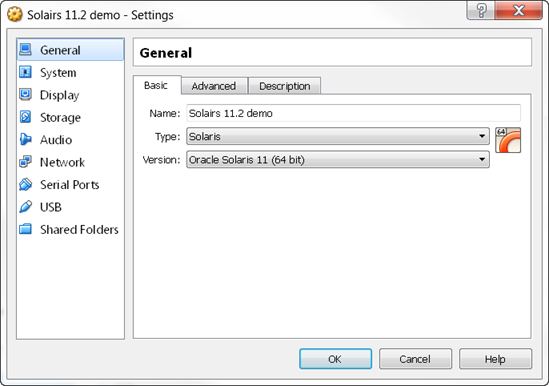Select Serial Ports in the list
This screenshot has height=386, width=549.
[x=70, y=184]
